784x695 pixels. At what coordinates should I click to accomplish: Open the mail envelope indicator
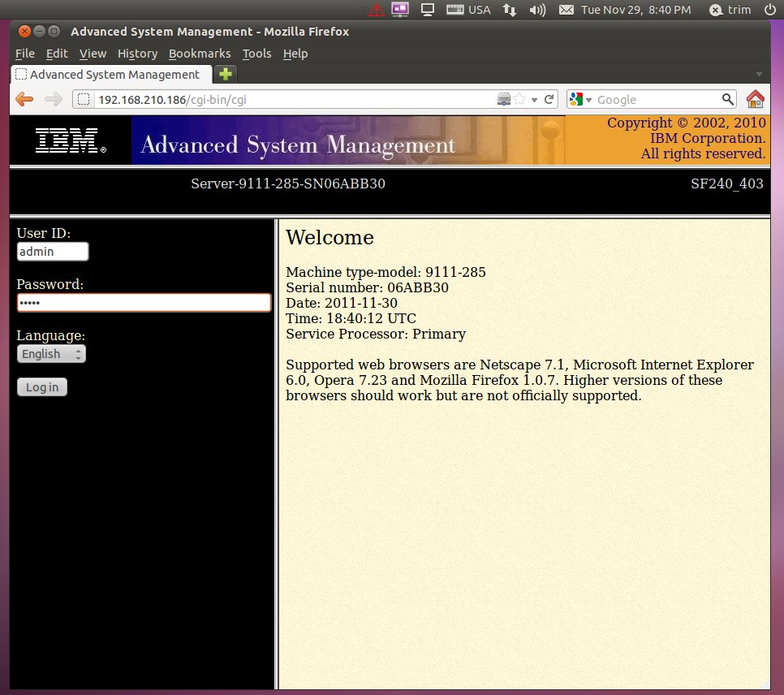(x=566, y=10)
